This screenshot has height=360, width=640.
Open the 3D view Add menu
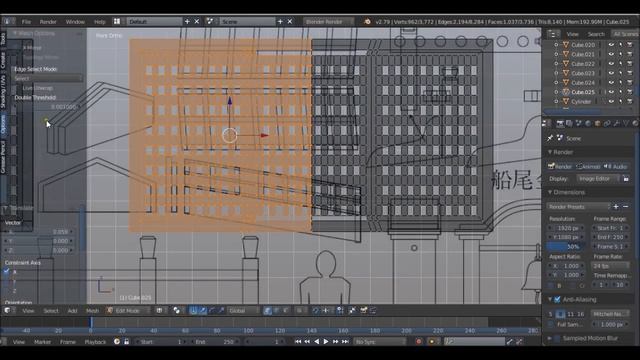[72, 311]
